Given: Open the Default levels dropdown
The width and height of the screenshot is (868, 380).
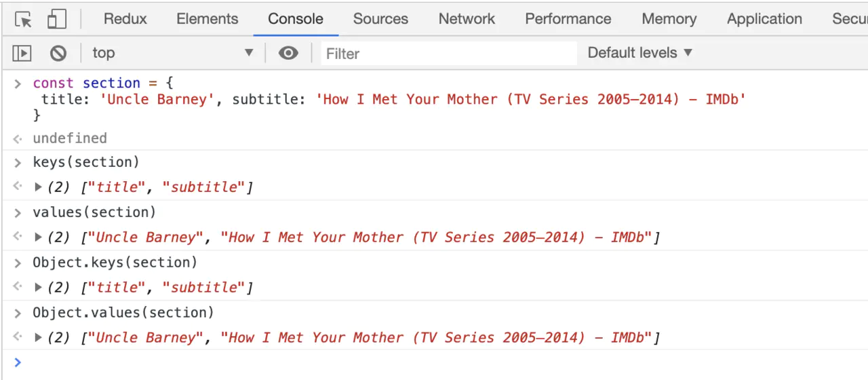Looking at the screenshot, I should click(x=639, y=53).
